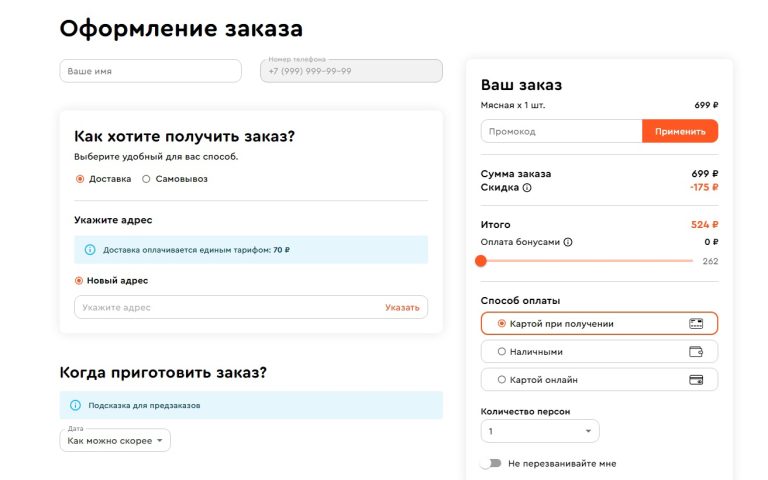Open the Дата dropdown Как можно скорее
This screenshot has width=768, height=480.
pos(115,440)
